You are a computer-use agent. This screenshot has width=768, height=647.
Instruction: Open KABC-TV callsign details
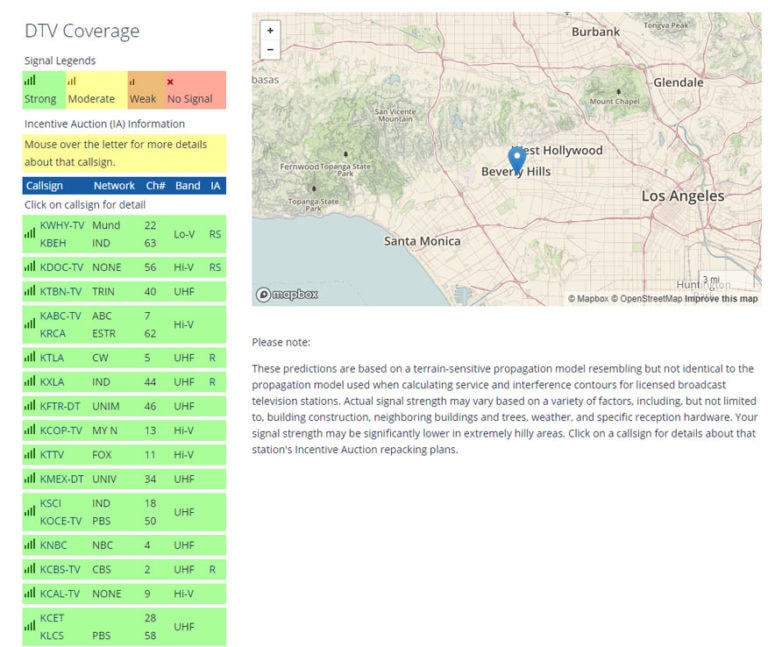[60, 315]
